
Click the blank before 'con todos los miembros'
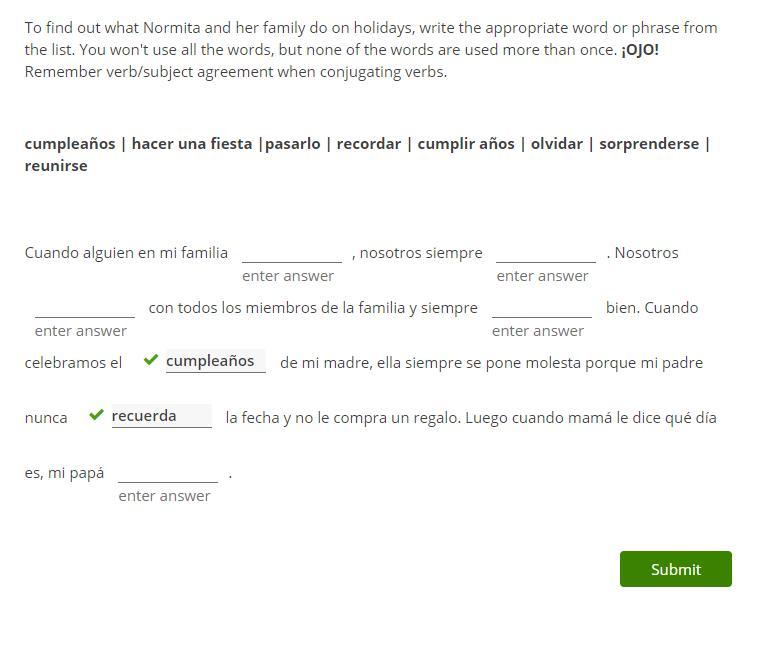(84, 307)
